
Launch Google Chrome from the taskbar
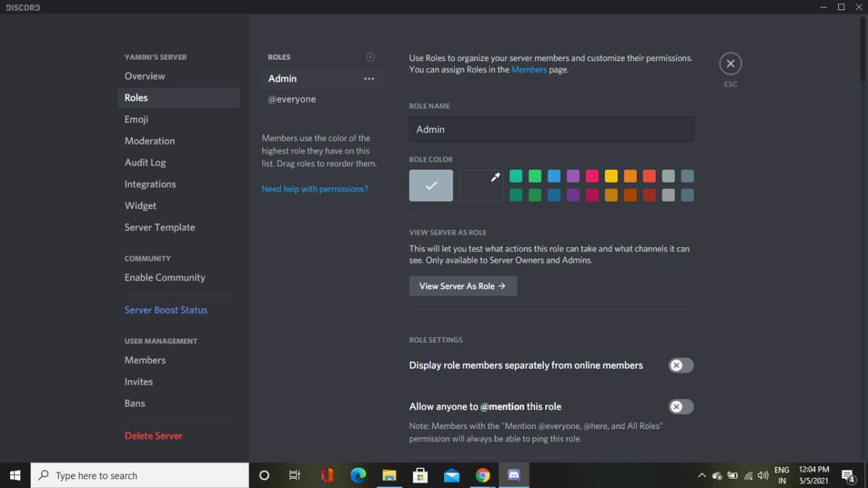tap(482, 475)
